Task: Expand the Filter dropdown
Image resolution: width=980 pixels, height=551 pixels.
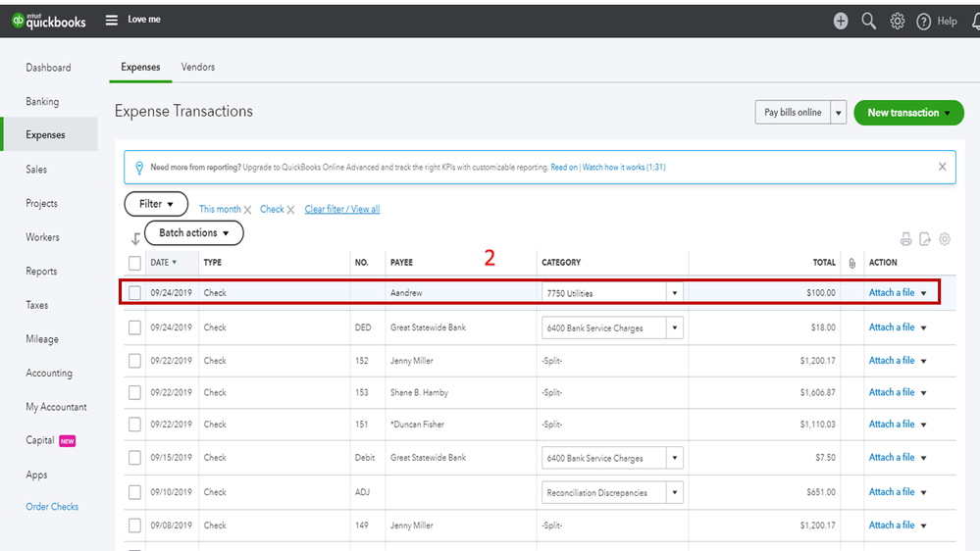Action: click(x=156, y=204)
